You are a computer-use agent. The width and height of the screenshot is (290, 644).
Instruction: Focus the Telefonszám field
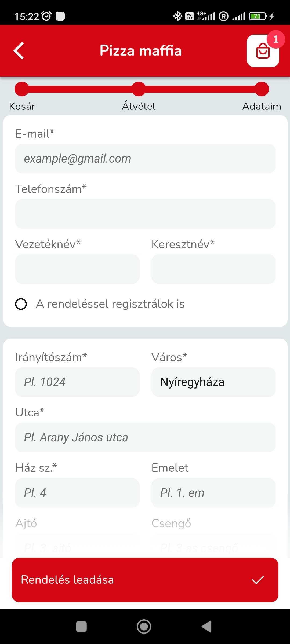145,214
